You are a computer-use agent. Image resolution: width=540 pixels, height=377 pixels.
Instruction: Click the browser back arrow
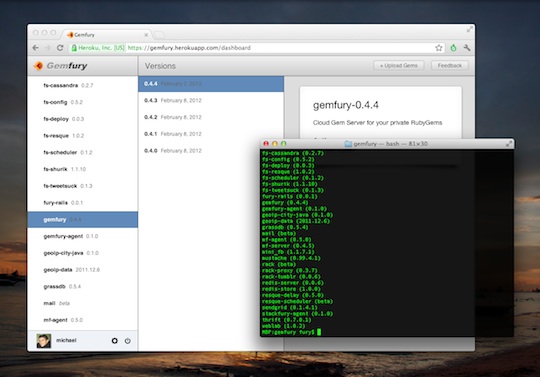(35, 48)
